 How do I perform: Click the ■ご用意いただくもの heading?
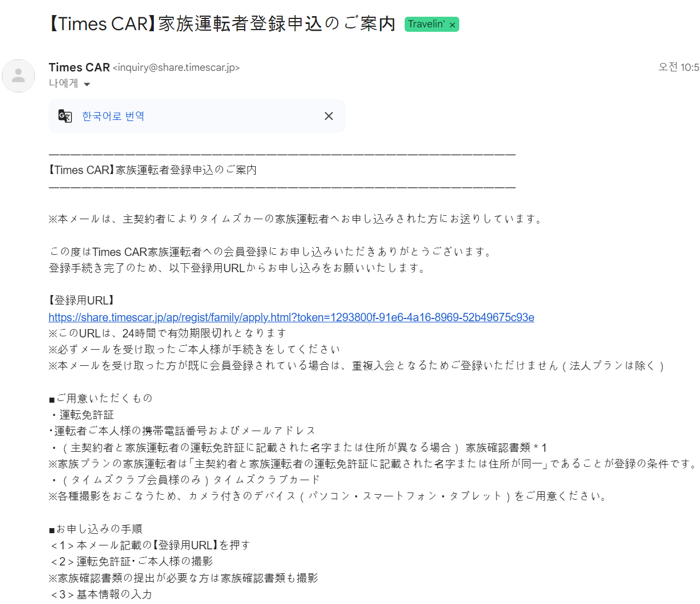(x=100, y=398)
